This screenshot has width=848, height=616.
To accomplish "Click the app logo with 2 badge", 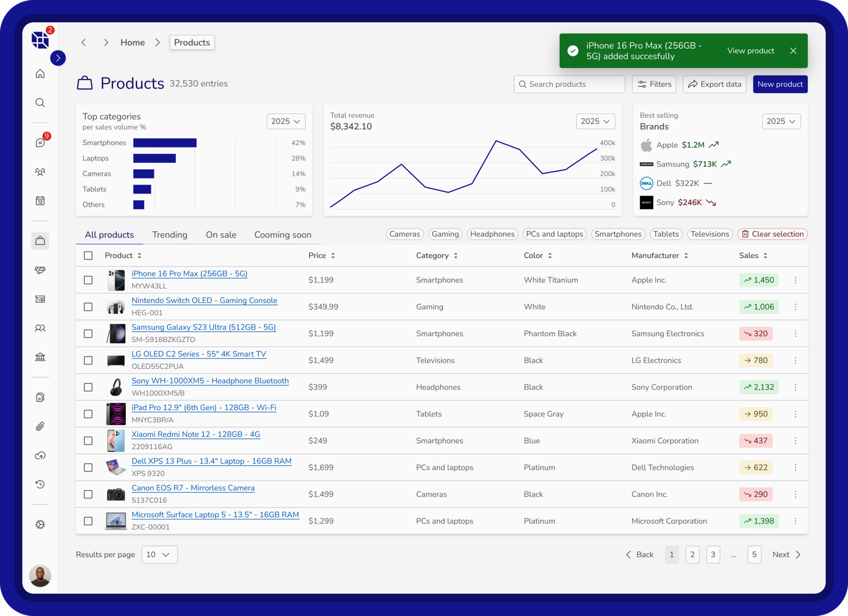I will click(x=40, y=40).
